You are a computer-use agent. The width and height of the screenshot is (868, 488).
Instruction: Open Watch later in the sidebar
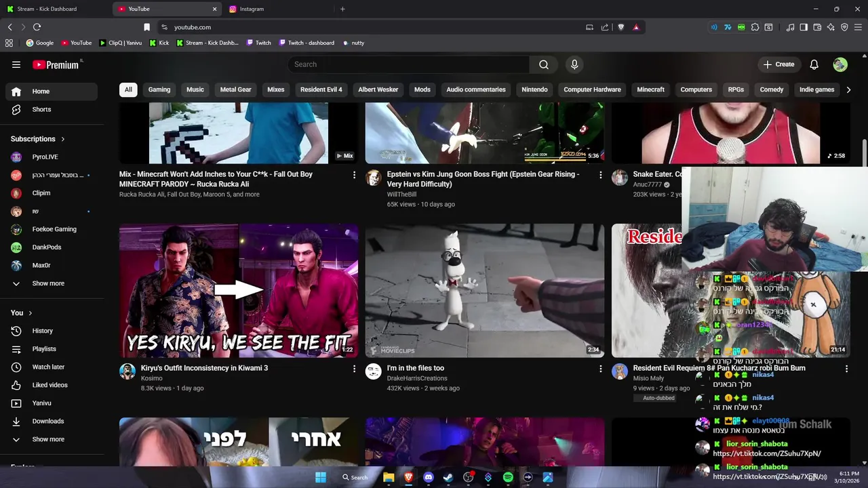click(52, 367)
